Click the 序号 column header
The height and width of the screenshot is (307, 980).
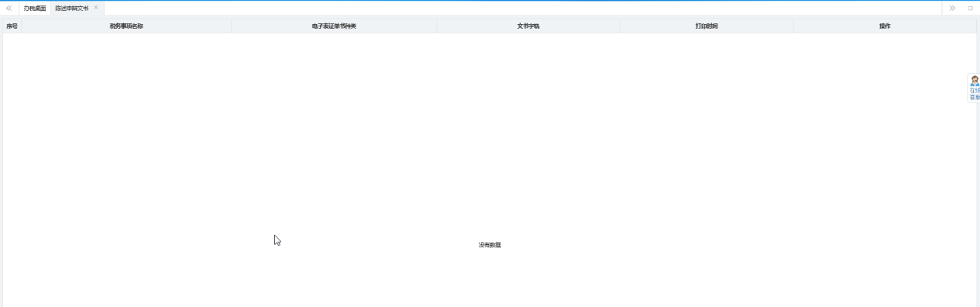click(12, 26)
